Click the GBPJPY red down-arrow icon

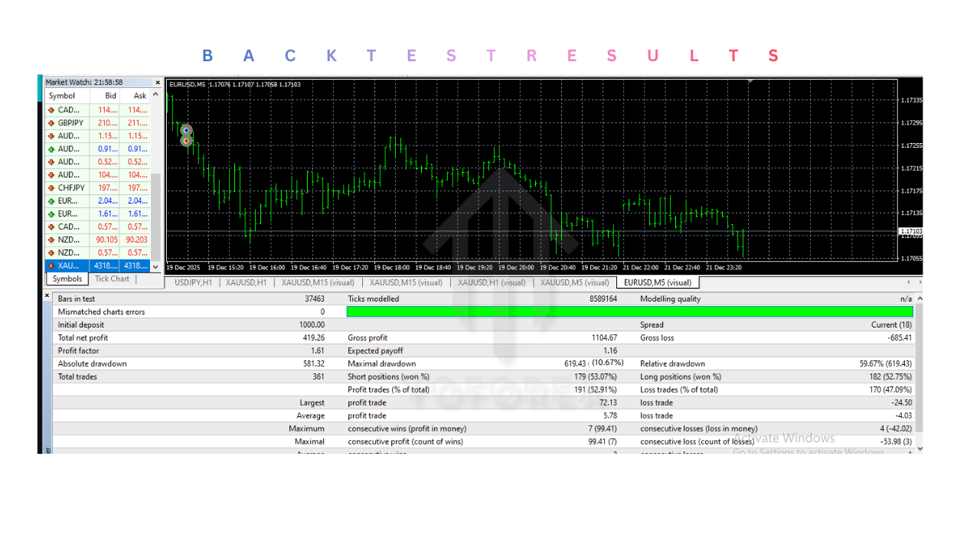[51, 123]
